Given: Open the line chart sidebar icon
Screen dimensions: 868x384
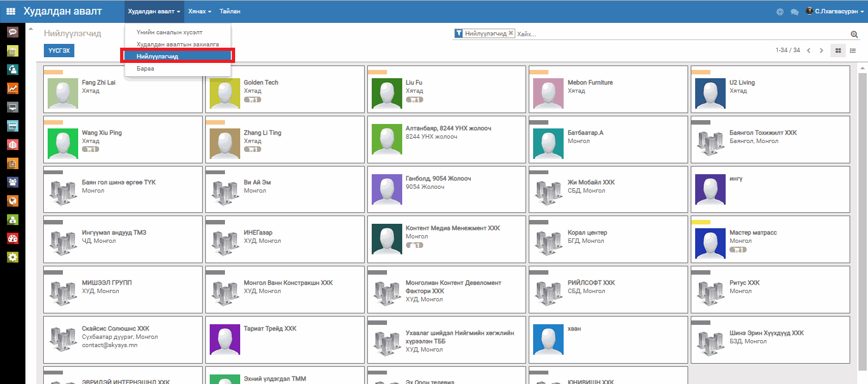Looking at the screenshot, I should pos(12,88).
